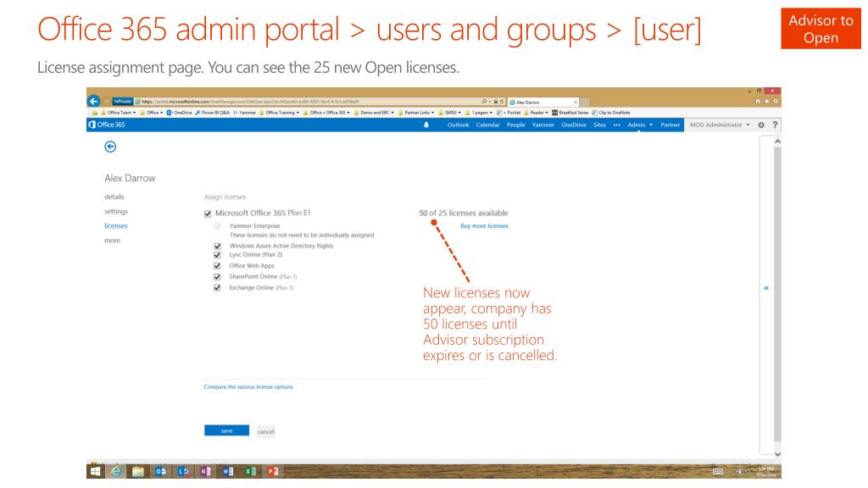Open the settings gear in Office 365 header
This screenshot has width=868, height=488.
(x=761, y=125)
